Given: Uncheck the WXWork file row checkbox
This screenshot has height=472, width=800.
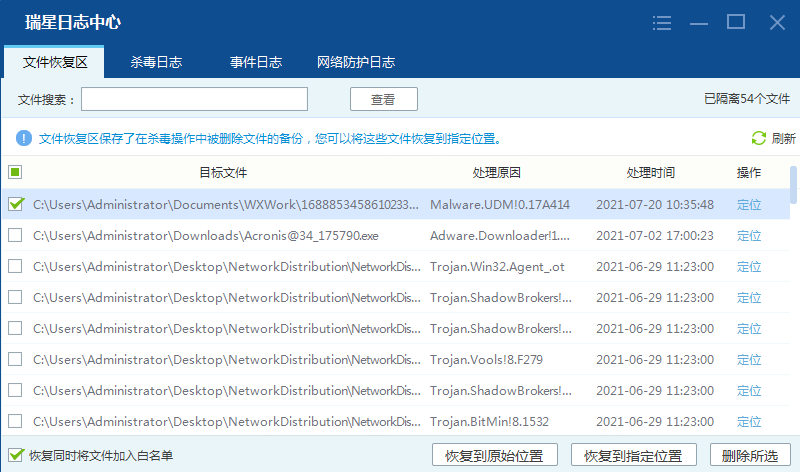Looking at the screenshot, I should coord(15,204).
